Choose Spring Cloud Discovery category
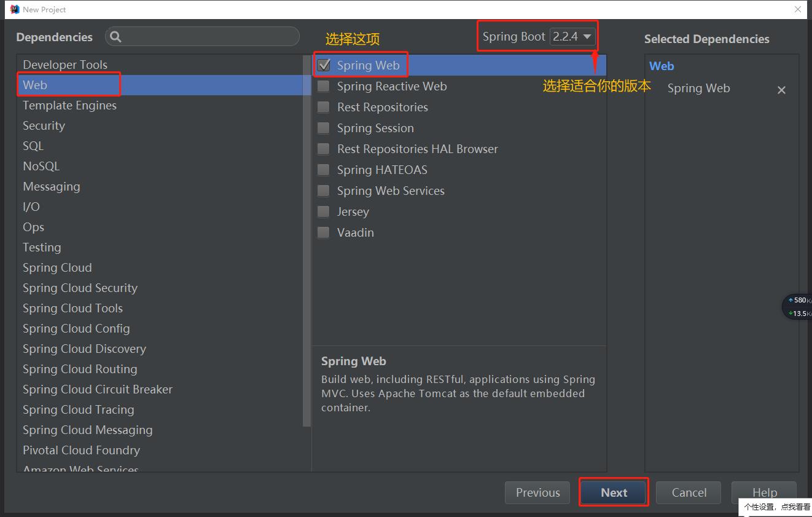The height and width of the screenshot is (517, 812). pos(160,349)
